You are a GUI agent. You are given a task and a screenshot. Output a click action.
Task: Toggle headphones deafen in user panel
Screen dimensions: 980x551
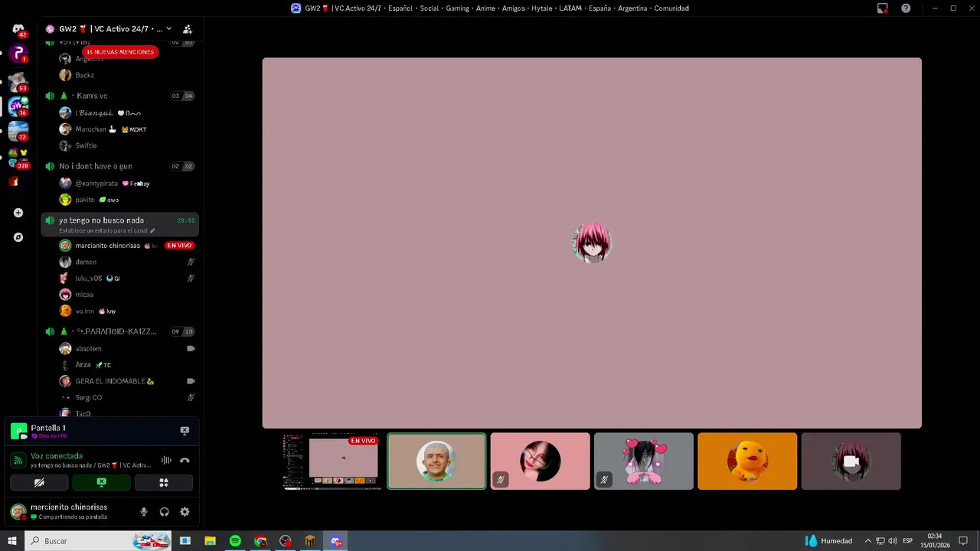pos(164,512)
